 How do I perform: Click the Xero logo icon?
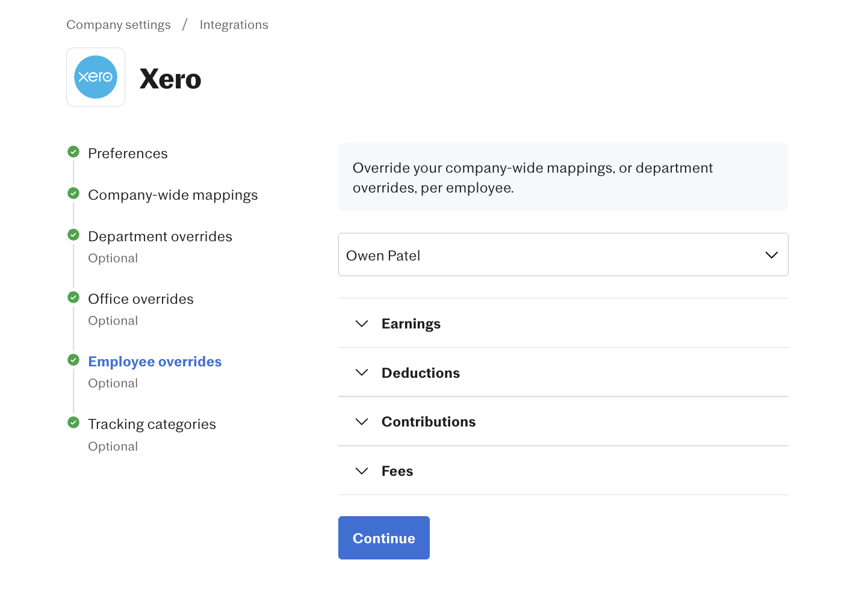coord(96,77)
